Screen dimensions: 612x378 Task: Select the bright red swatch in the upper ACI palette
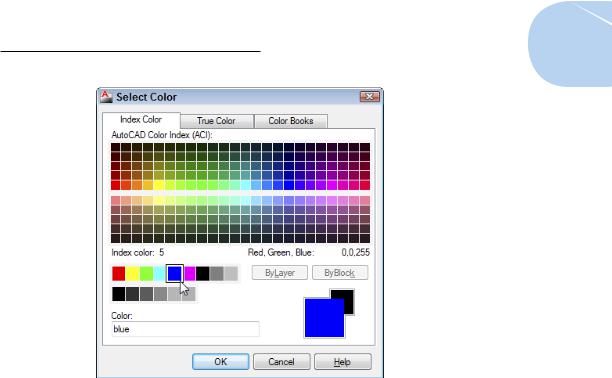(116, 185)
